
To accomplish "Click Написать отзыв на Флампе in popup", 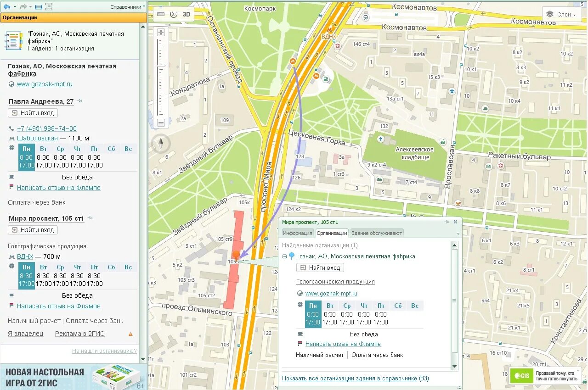I will point(343,344).
